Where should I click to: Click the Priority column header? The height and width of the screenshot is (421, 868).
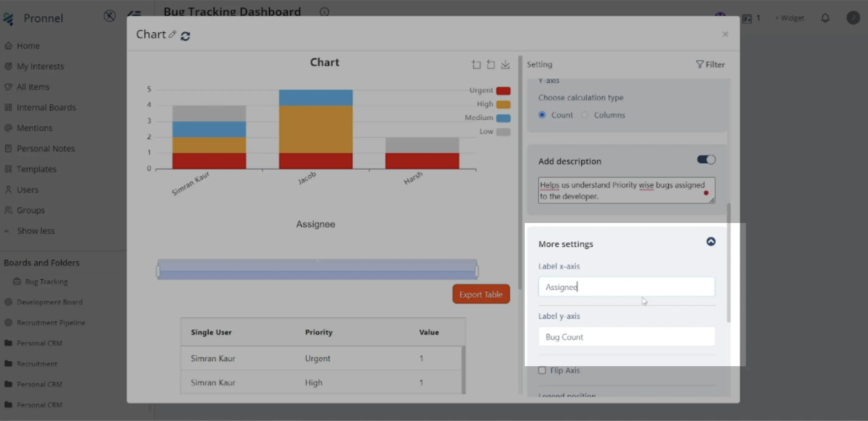(x=318, y=332)
